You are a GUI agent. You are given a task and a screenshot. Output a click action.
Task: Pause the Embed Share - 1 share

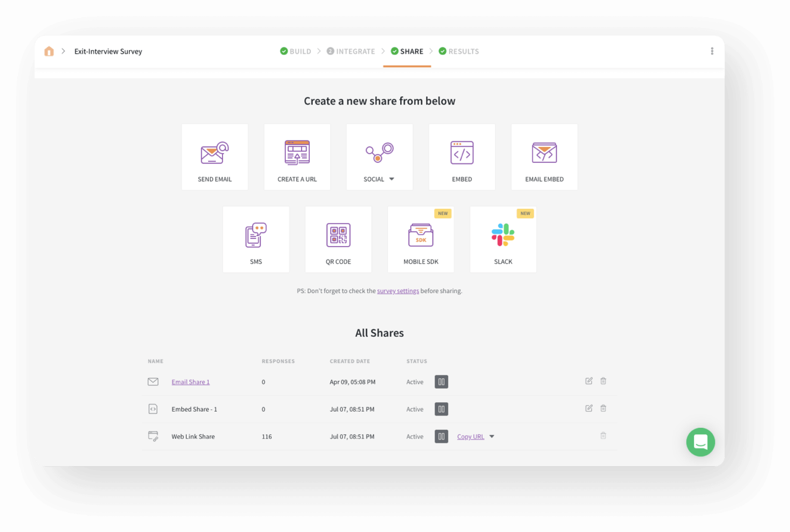(441, 409)
